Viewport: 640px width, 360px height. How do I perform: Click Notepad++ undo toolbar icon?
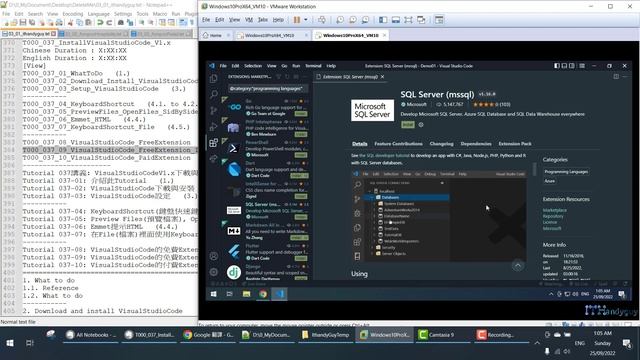pyautogui.click(x=100, y=22)
